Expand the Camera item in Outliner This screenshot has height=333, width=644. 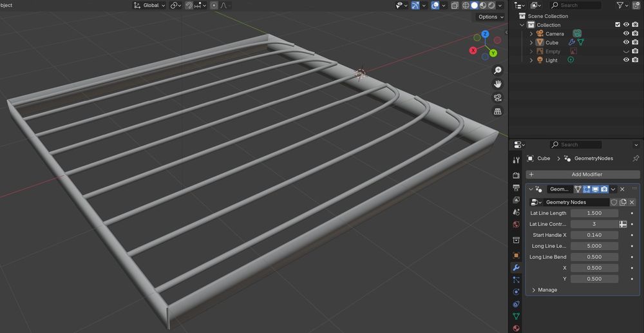tap(531, 33)
